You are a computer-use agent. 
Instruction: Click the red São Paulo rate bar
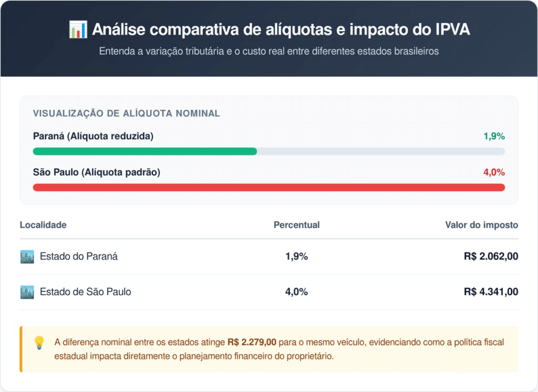[x=268, y=187]
